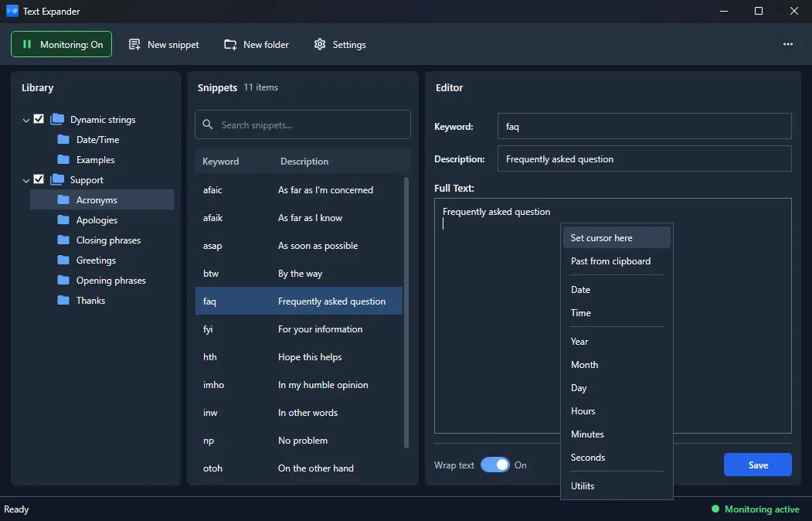Viewport: 812px width, 521px height.
Task: Insert Time from the context menu
Action: pos(617,313)
